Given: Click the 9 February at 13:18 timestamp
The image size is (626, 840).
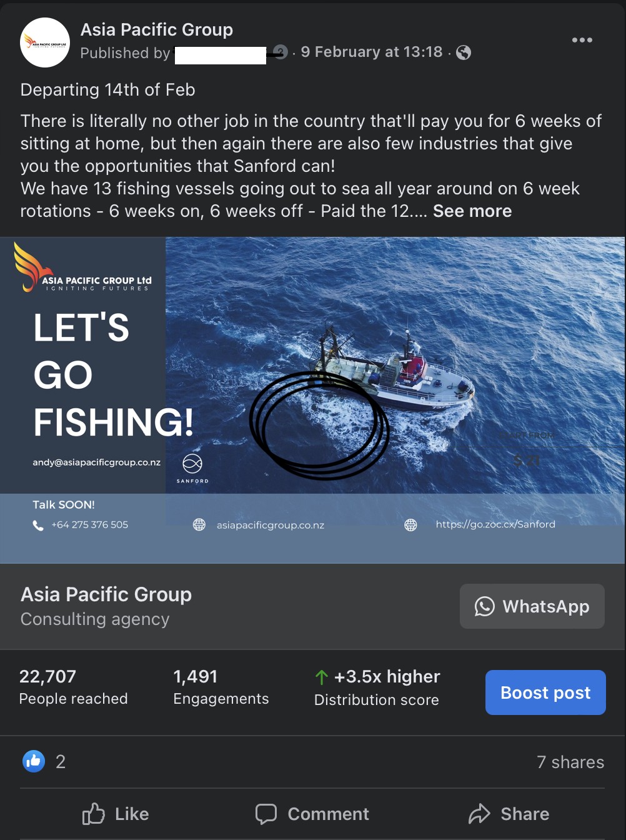Looking at the screenshot, I should [x=372, y=52].
